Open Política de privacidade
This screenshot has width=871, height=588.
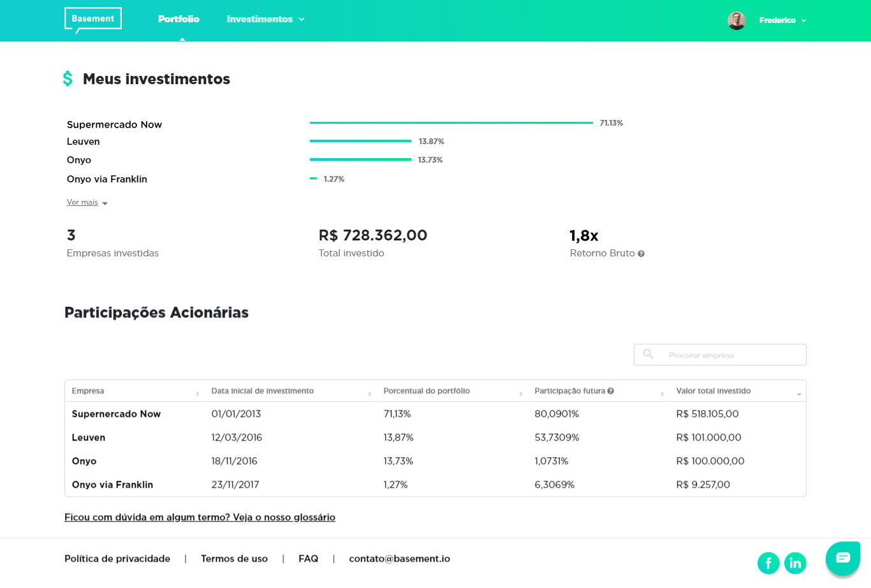pyautogui.click(x=117, y=559)
